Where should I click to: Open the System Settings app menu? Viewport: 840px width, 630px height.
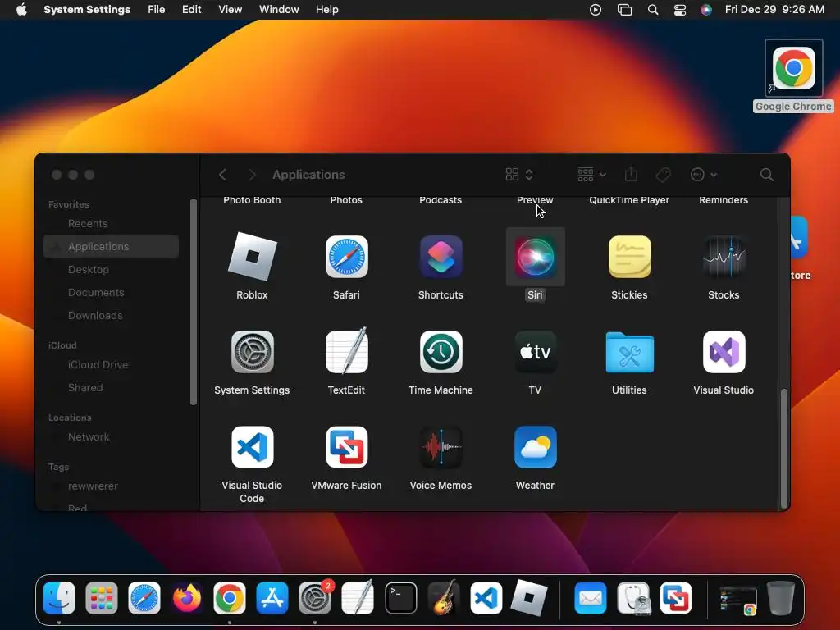click(x=87, y=10)
